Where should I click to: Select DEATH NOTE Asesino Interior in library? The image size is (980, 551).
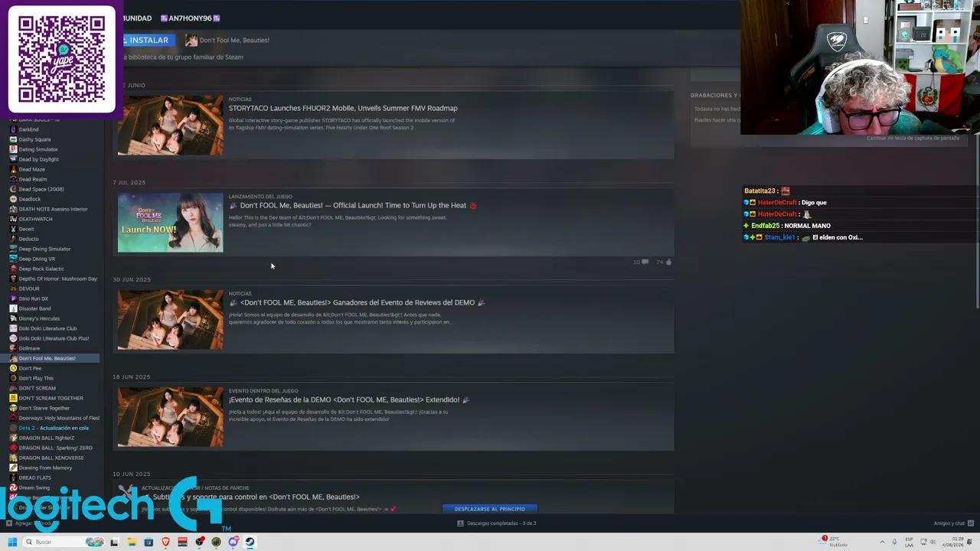[53, 209]
